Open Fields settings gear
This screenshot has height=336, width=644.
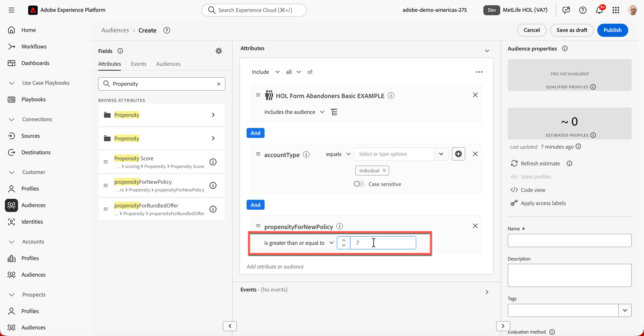[x=219, y=51]
